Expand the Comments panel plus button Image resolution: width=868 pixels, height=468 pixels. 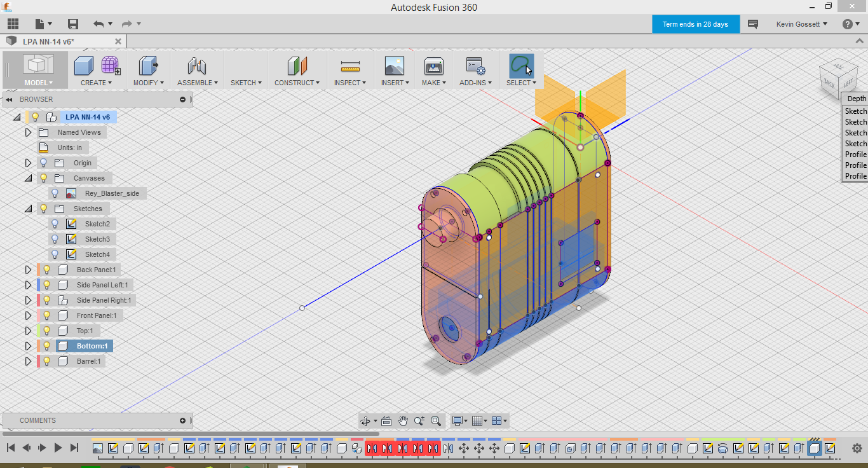click(183, 420)
